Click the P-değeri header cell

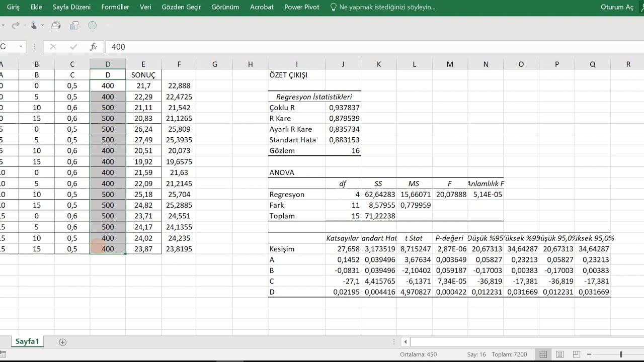tap(450, 238)
